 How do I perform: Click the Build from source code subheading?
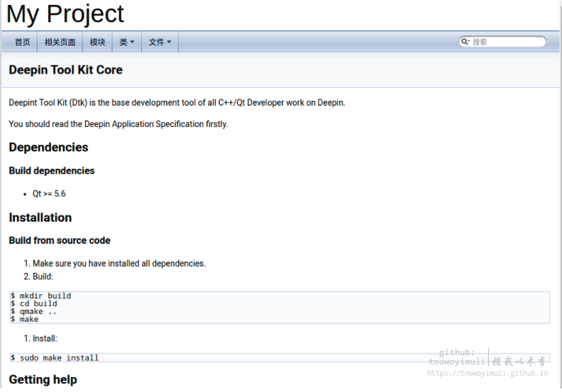click(x=60, y=240)
